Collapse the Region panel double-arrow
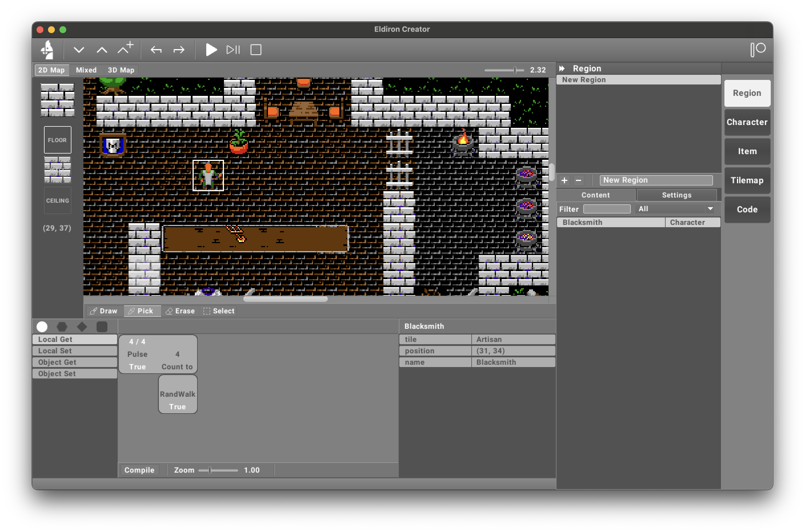805x532 pixels. (562, 68)
